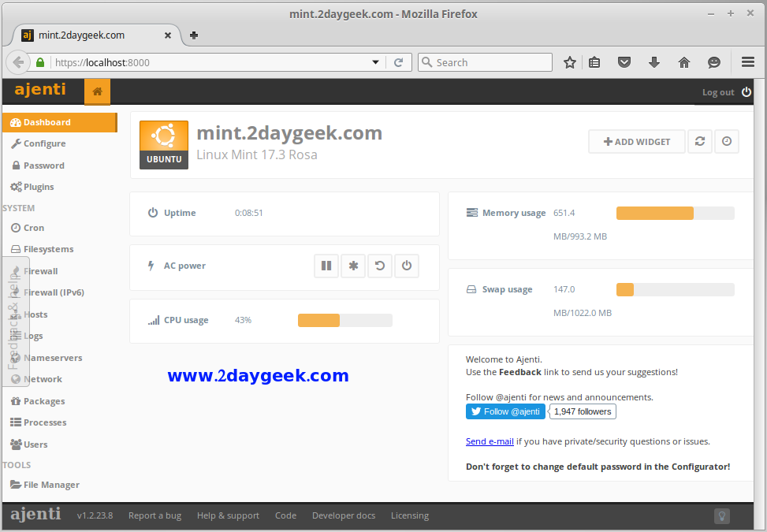Screen dimensions: 767x532
Task: Click the localhost:8000 address bar
Action: click(210, 62)
